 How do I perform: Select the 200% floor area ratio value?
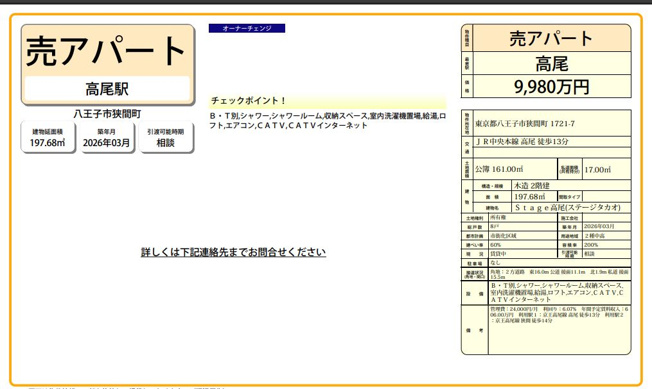(591, 245)
